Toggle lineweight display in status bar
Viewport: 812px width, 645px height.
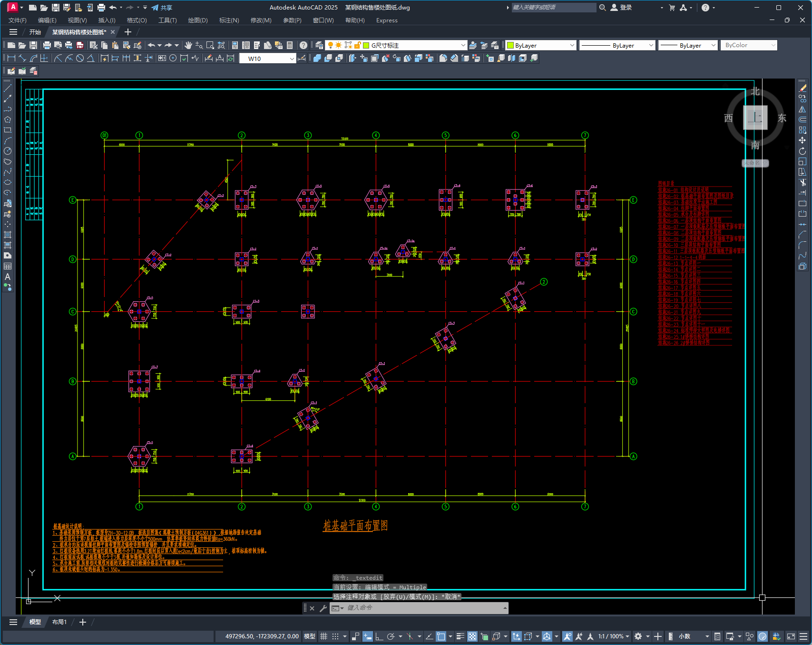point(460,636)
